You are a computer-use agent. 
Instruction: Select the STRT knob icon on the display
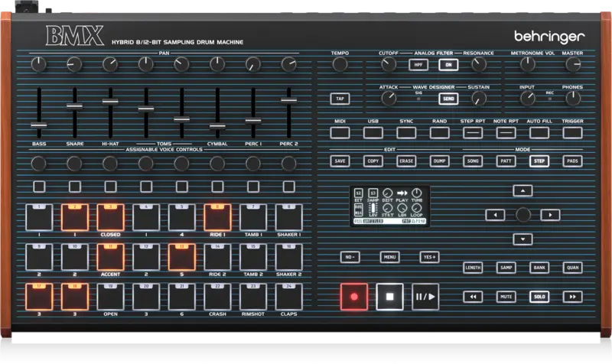[387, 208]
